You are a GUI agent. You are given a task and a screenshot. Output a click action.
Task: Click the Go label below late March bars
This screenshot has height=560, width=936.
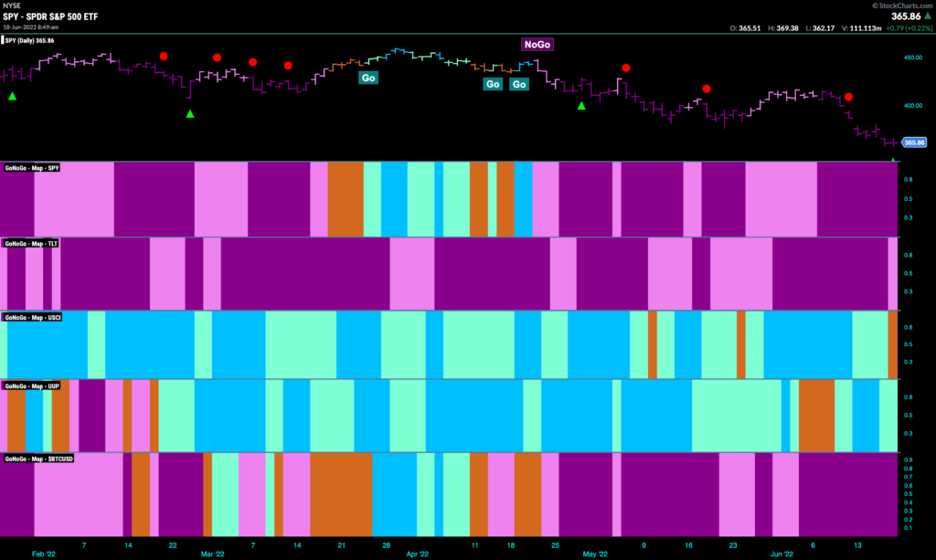click(x=368, y=79)
